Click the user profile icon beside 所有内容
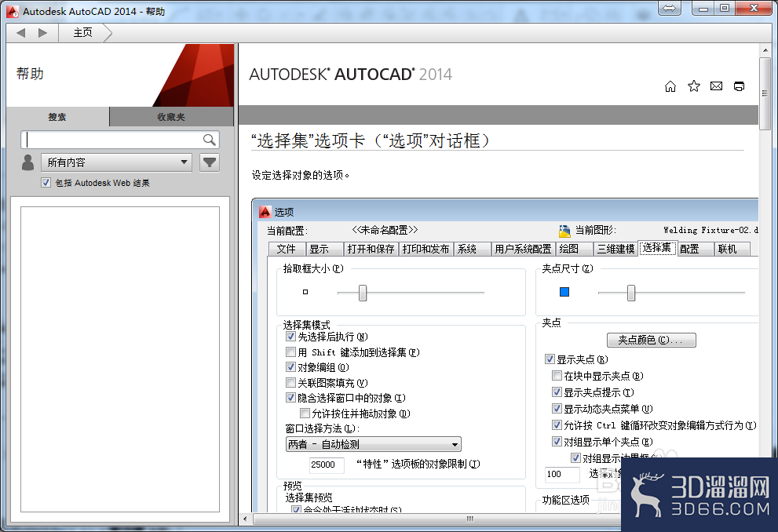The image size is (778, 532). coord(27,162)
